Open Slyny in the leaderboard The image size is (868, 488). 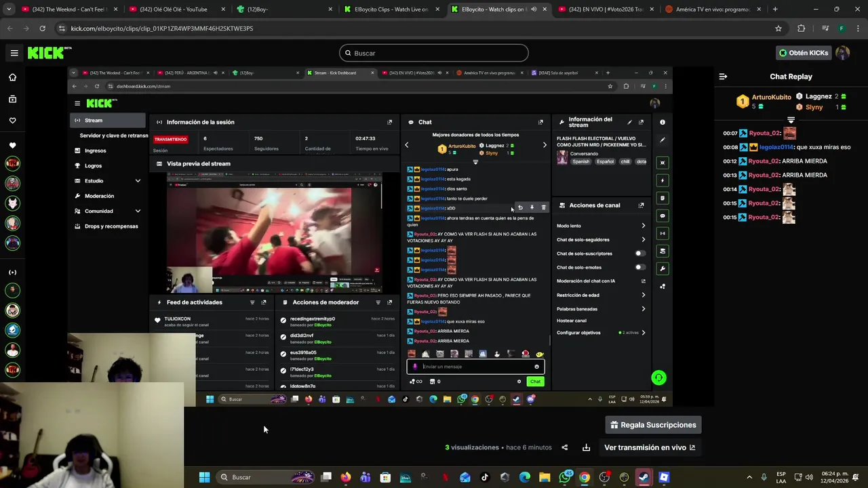click(x=814, y=107)
